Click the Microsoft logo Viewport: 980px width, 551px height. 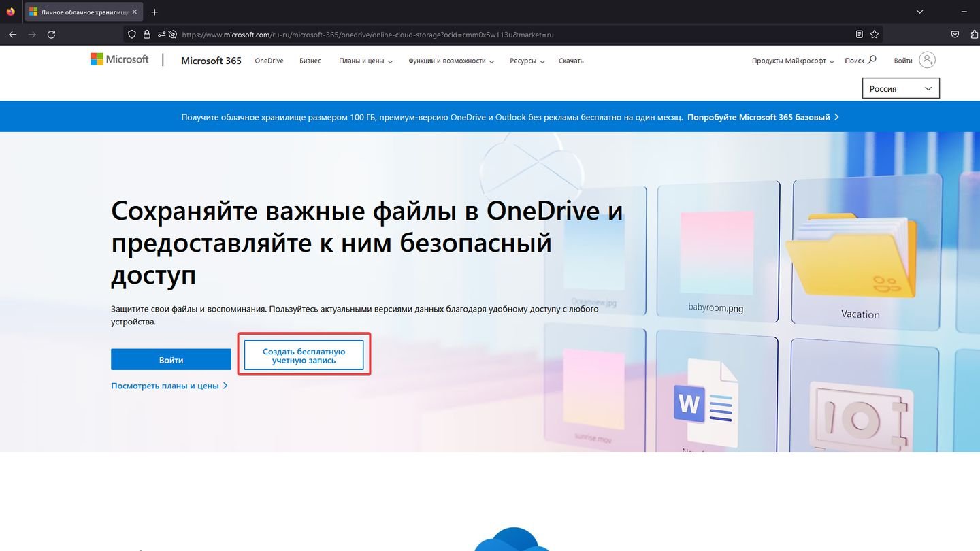point(120,59)
